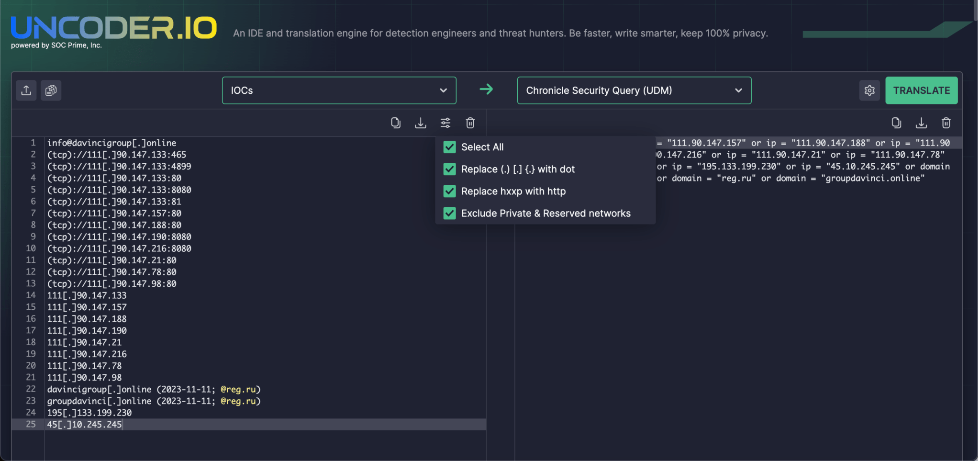Image resolution: width=980 pixels, height=461 pixels.
Task: Uncheck the Select All option
Action: point(449,147)
